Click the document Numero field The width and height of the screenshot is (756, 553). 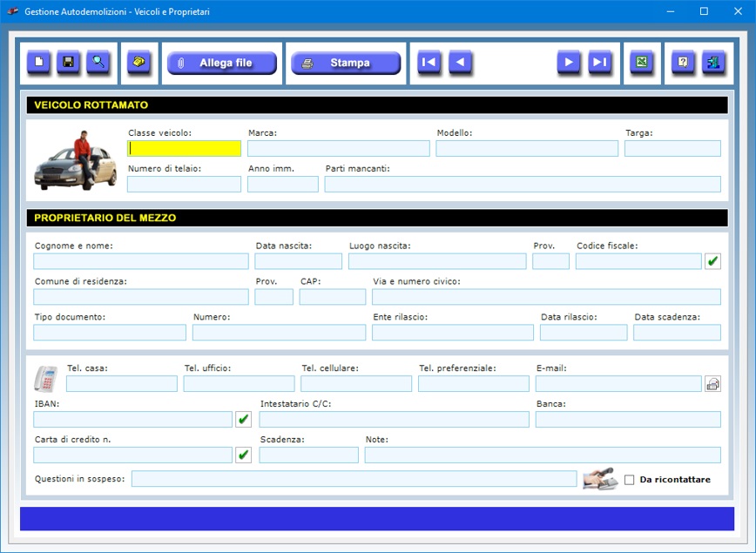(x=280, y=333)
